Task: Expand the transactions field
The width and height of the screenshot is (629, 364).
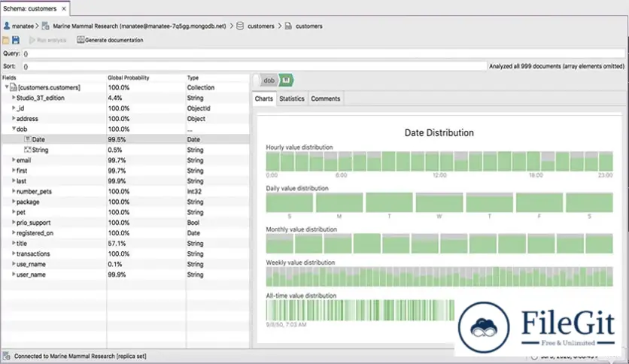Action: (x=14, y=253)
